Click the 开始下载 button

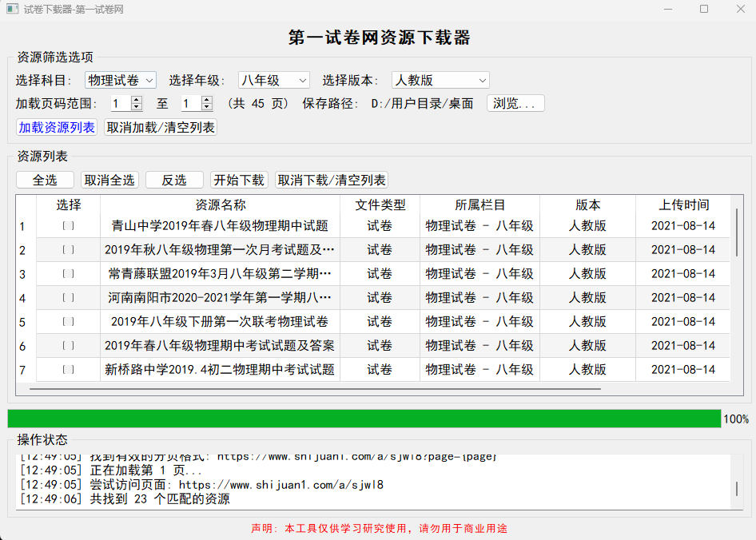coord(239,180)
